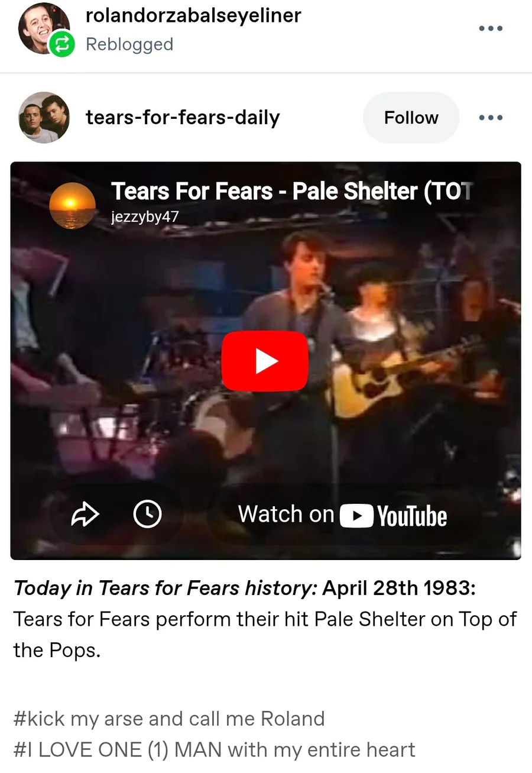
Task: Open rolandorzabalseyeliner's avatar
Action: pos(43,29)
